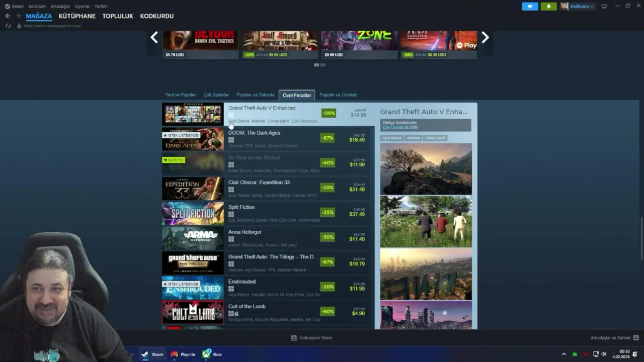Click the Windows platform icon under DOOM

(x=231, y=140)
